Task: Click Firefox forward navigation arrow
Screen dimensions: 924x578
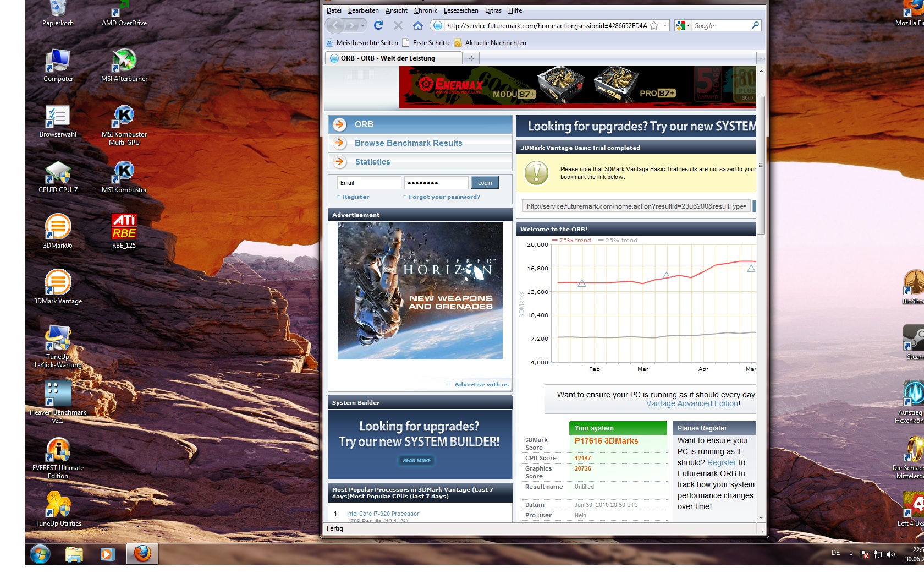Action: click(352, 25)
